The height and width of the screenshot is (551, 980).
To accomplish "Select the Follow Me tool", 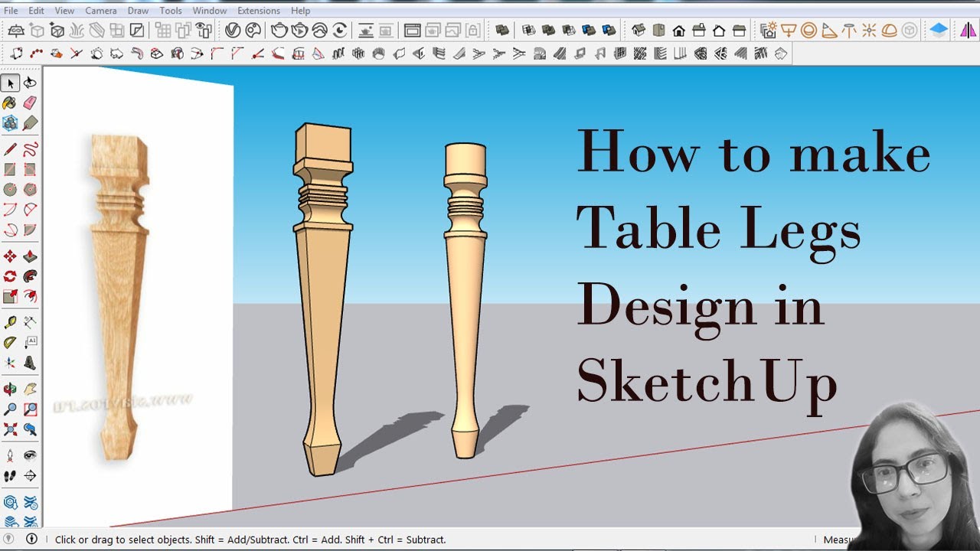I will (31, 276).
